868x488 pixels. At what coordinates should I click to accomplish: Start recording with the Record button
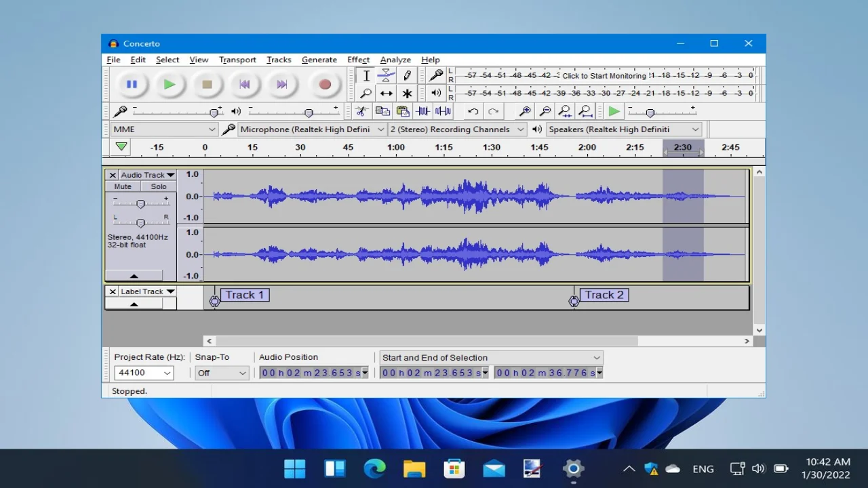(x=325, y=85)
